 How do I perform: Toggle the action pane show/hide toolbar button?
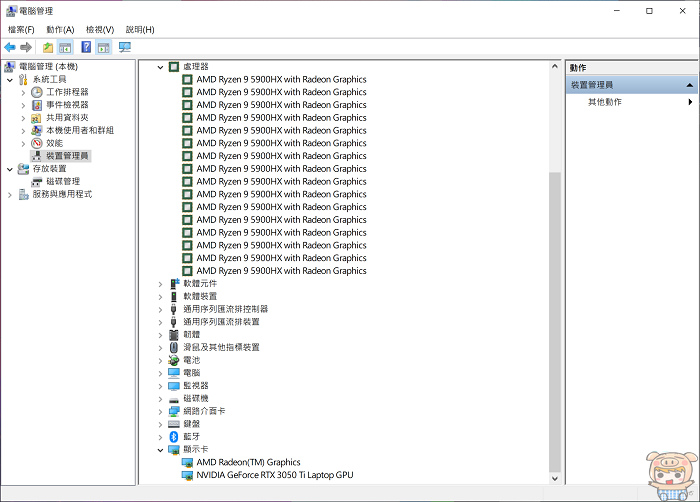pos(104,47)
